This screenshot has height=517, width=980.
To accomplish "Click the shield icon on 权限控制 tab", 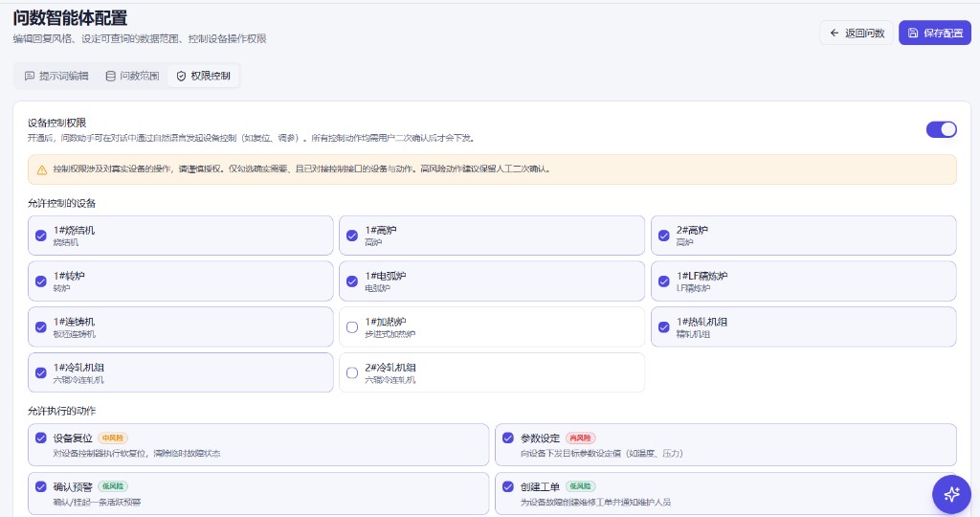I will [x=181, y=77].
